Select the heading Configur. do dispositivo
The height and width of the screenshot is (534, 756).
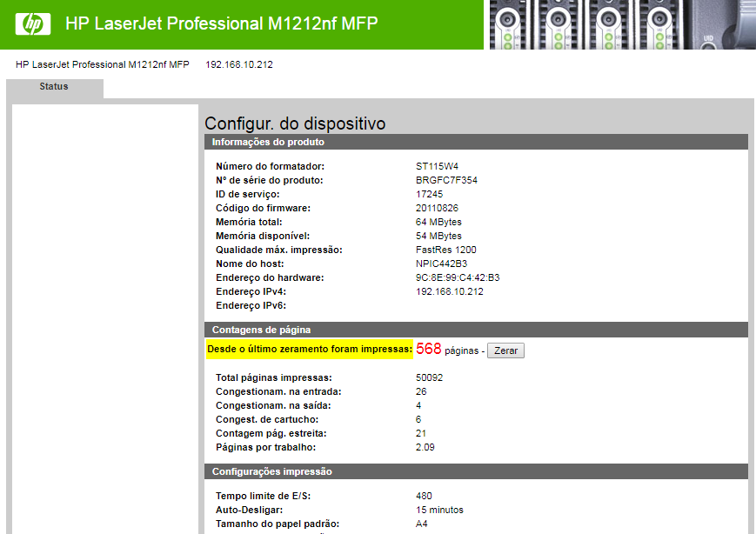click(x=295, y=123)
